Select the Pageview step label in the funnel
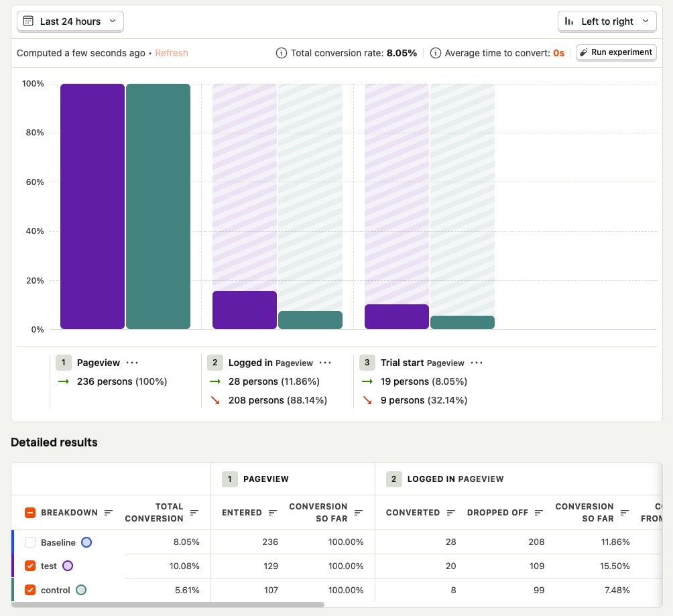Screen dimensions: 673x616 [99, 362]
